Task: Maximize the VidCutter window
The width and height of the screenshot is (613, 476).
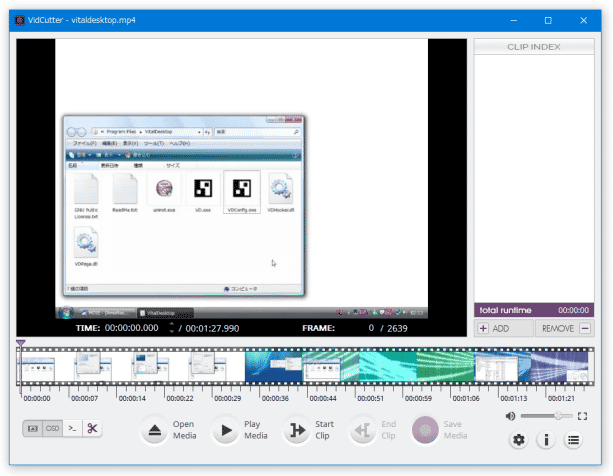Action: point(548,20)
